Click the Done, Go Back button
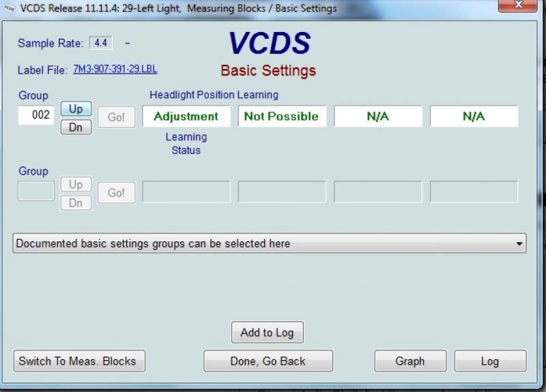 268,361
